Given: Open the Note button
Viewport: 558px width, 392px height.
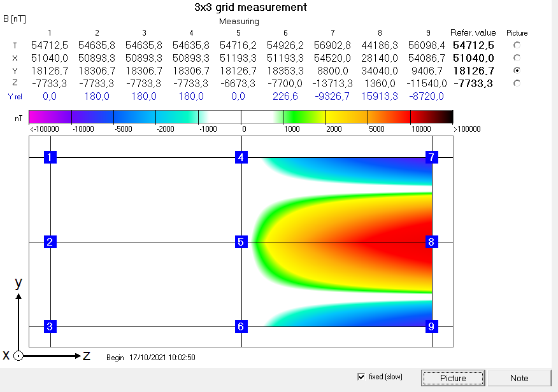Looking at the screenshot, I should (519, 378).
